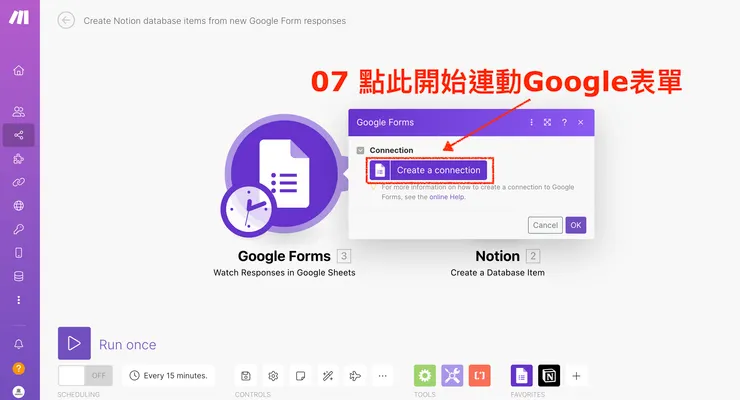Click Cancel in the Google Forms dialog
The width and height of the screenshot is (740, 400).
pyautogui.click(x=545, y=225)
